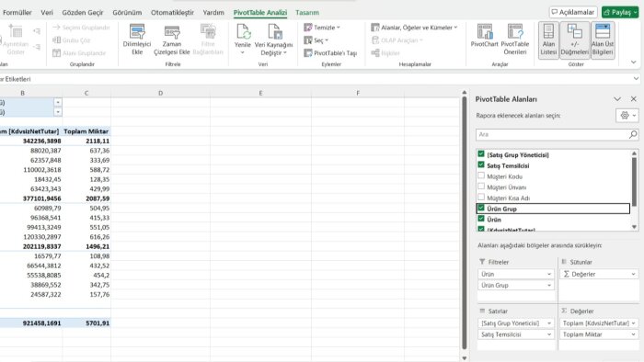Uncheck the Ürün field checkbox
This screenshot has height=362, width=644.
pos(481,219)
